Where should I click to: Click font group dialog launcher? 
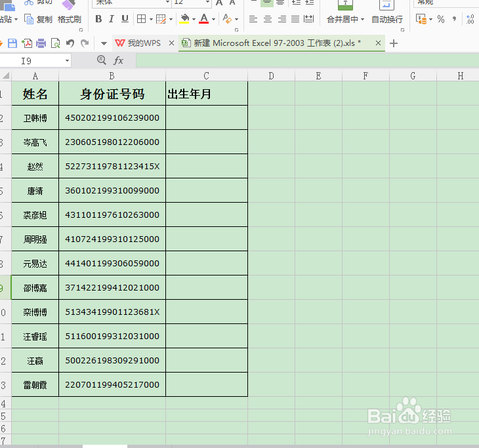pyautogui.click(x=236, y=30)
